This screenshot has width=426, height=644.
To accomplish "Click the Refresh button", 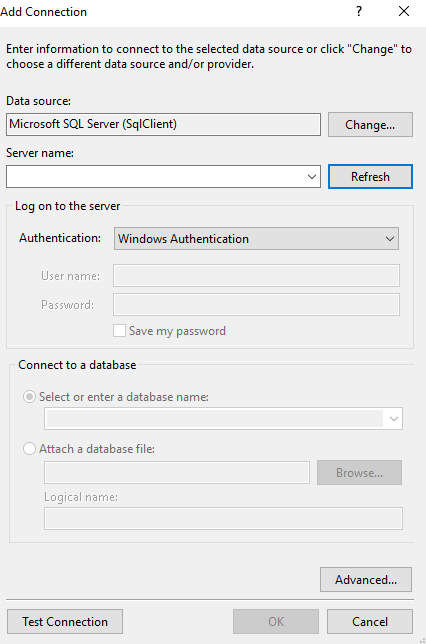I will [370, 177].
